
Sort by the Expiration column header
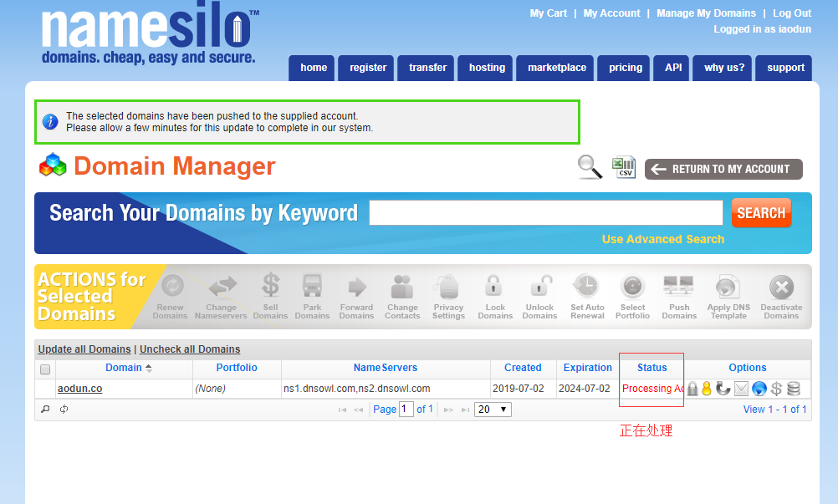coord(587,367)
